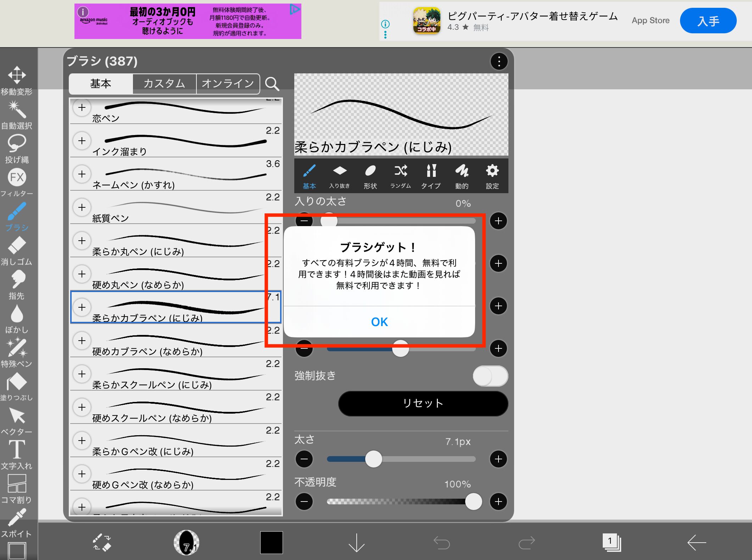This screenshot has height=560, width=752.
Task: Toggle brush/eraser switch icon in bottom bar
Action: (102, 543)
